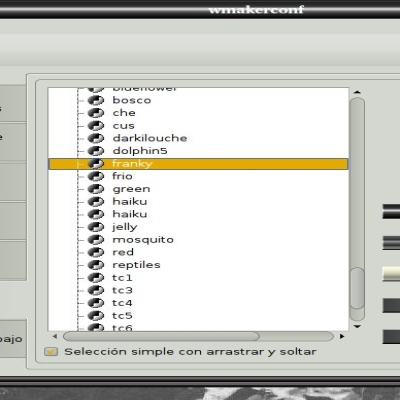400x400 pixels.
Task: Select the haiku entry directly below green
Action: click(130, 201)
